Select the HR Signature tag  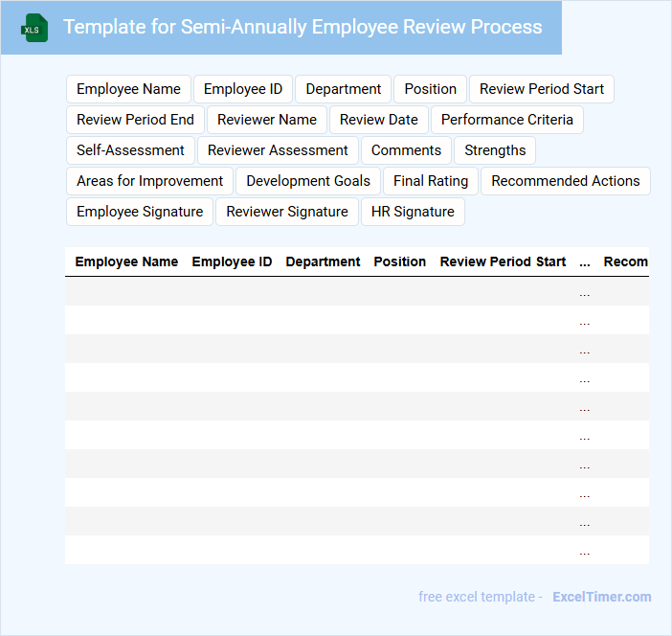[x=413, y=212]
